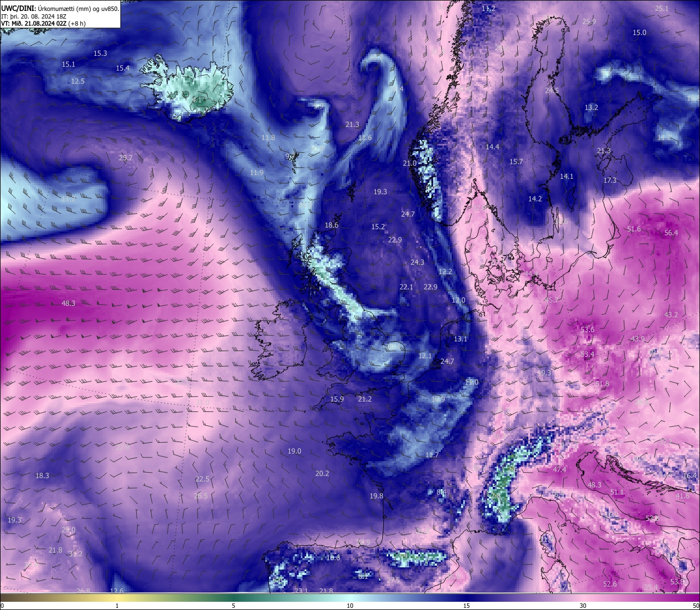Pick the 13.2 value over Finland
This screenshot has width=700, height=610.
(591, 108)
